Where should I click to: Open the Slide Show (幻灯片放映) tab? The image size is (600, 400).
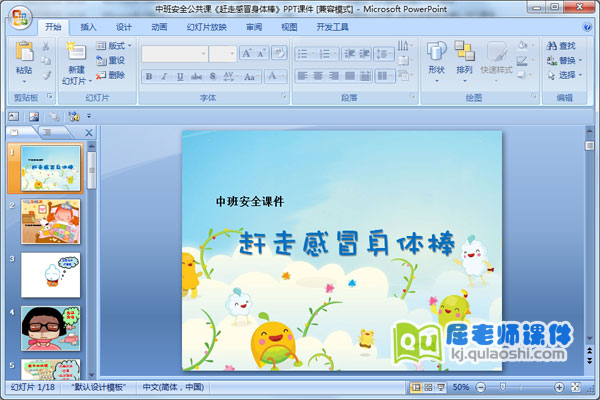[207, 27]
